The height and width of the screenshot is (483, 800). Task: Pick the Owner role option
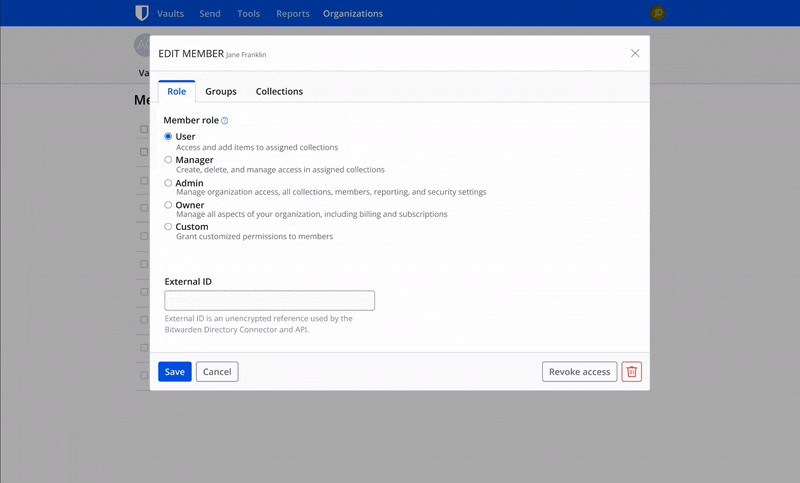pyautogui.click(x=168, y=205)
